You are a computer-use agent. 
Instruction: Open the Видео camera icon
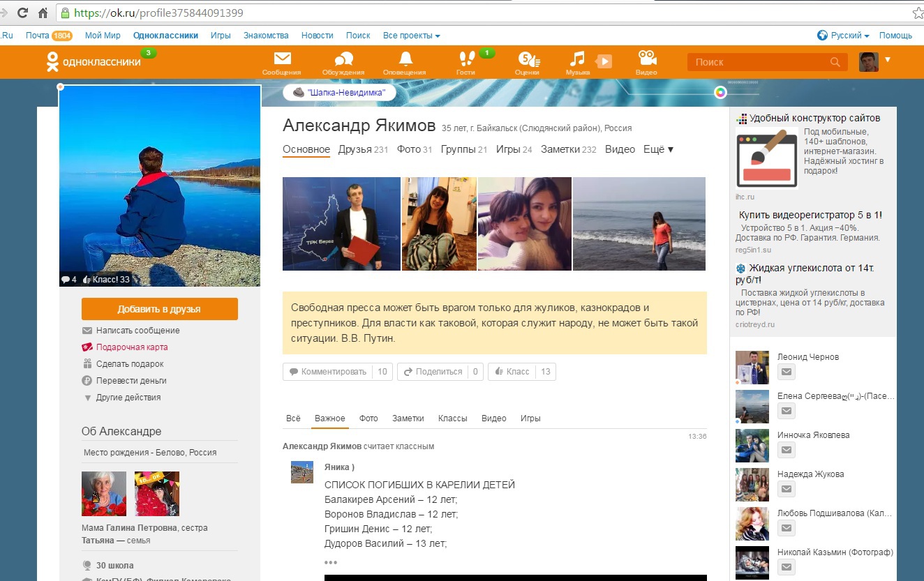[647, 59]
